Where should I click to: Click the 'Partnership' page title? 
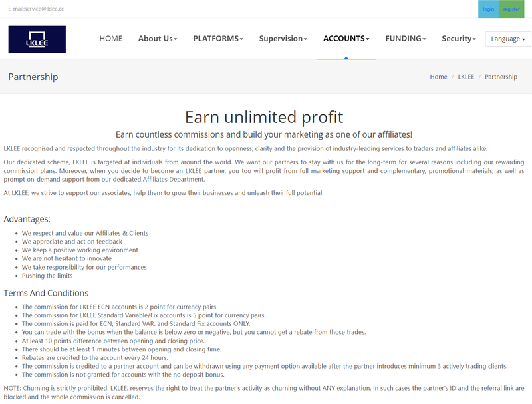(33, 77)
